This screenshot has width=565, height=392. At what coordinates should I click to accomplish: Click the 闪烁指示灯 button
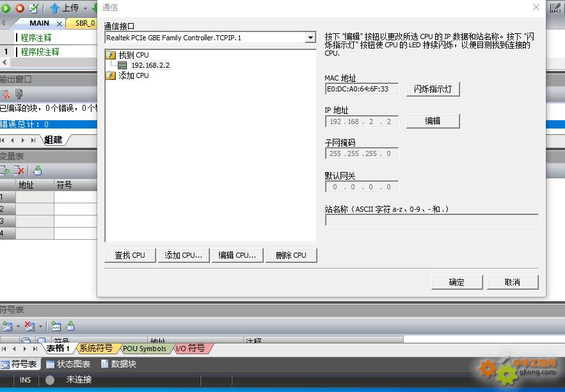[433, 89]
